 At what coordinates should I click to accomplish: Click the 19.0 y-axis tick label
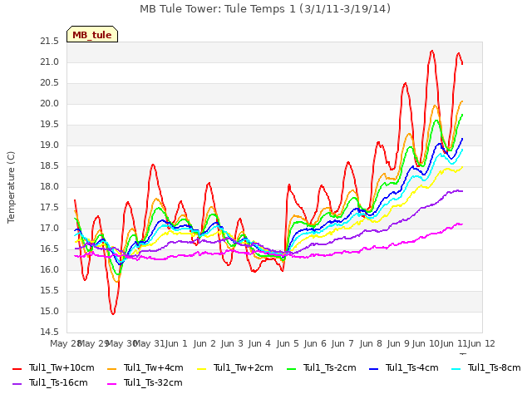pos(50,145)
